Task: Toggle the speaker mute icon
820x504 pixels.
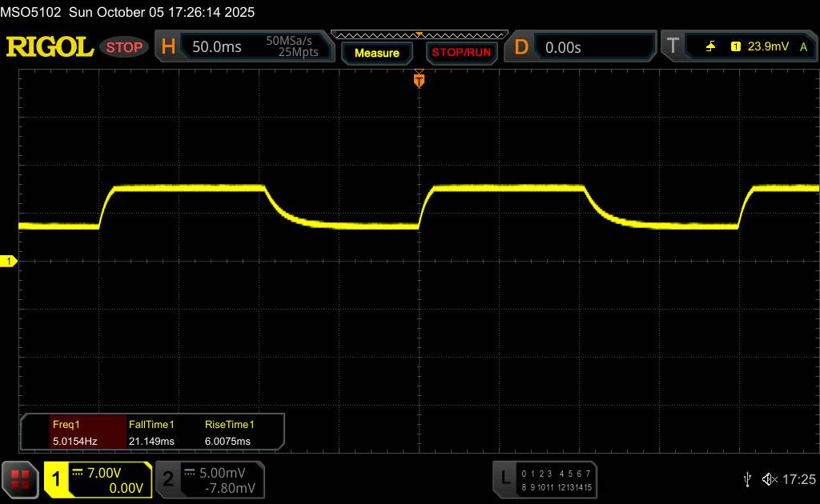Action: (x=769, y=479)
